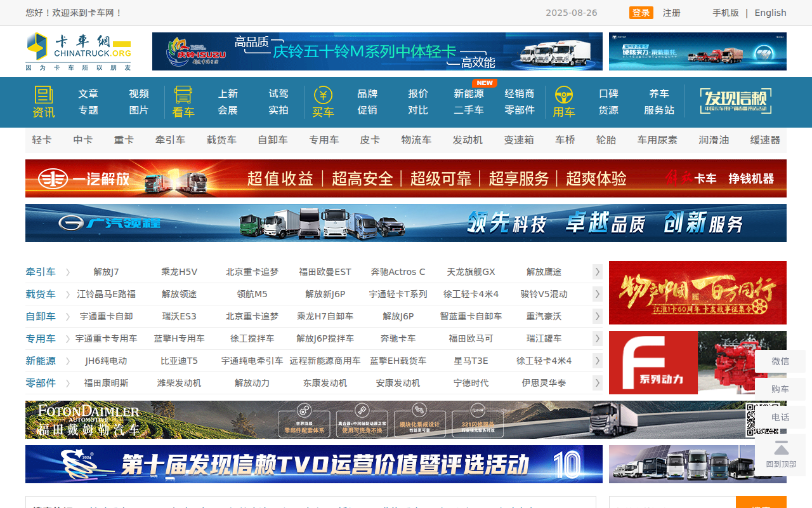This screenshot has width=812, height=508.
Task: Click the 注册 register link
Action: [x=672, y=13]
